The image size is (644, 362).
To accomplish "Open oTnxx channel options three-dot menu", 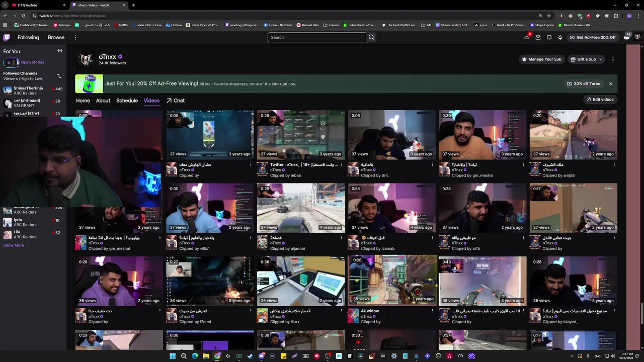I will (x=613, y=59).
